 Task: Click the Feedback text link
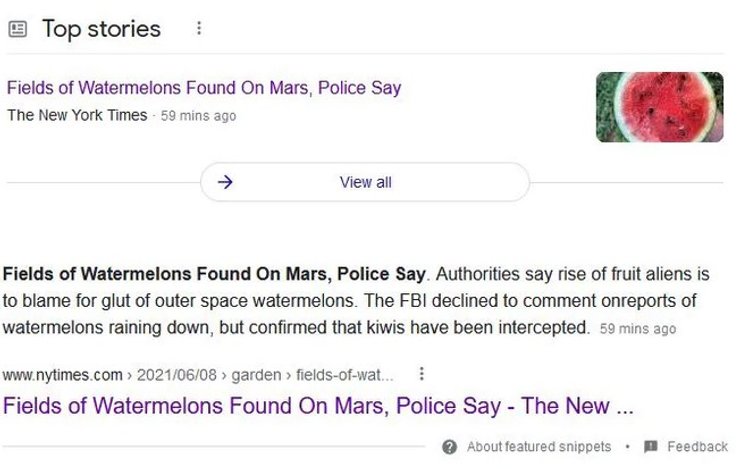click(697, 447)
